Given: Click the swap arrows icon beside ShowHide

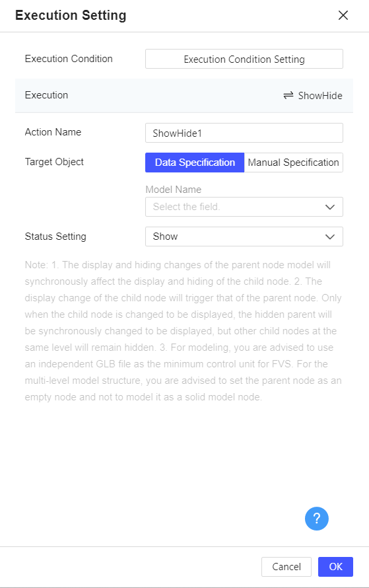Looking at the screenshot, I should (288, 95).
